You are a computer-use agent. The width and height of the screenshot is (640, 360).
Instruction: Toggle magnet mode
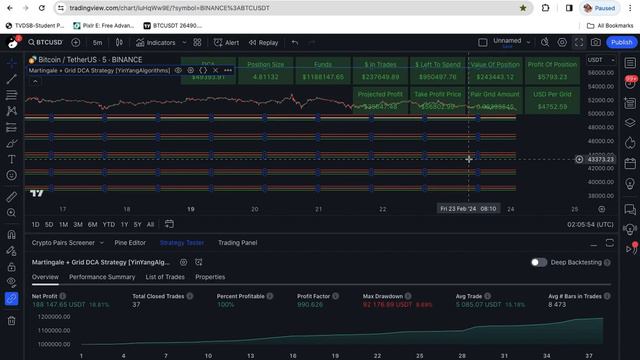[x=11, y=235]
